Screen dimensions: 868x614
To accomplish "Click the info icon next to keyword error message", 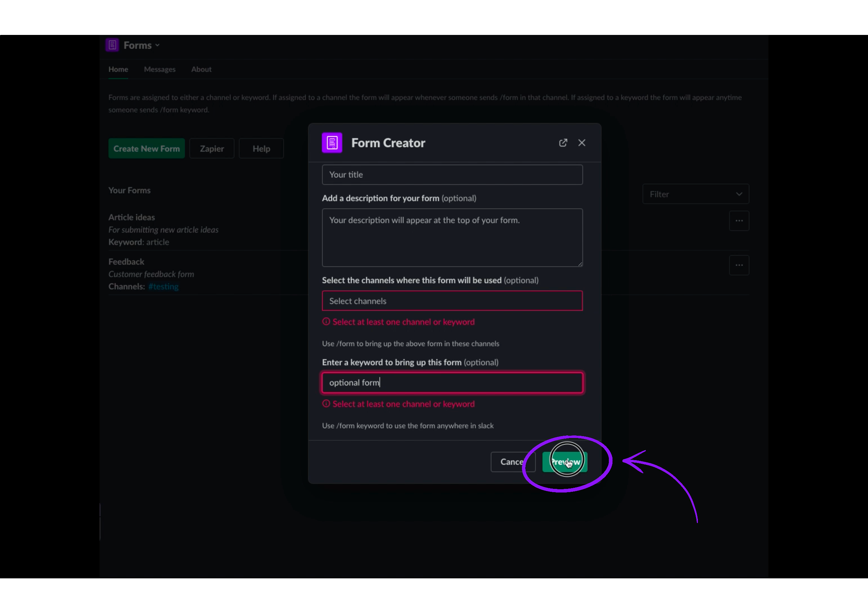I will (x=326, y=404).
